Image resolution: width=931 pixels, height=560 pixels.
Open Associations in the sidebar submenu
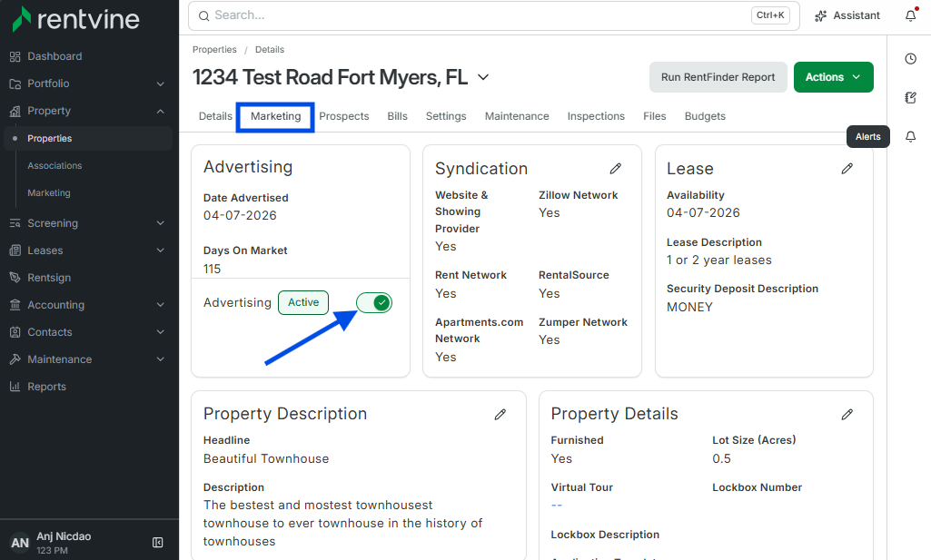pos(54,165)
